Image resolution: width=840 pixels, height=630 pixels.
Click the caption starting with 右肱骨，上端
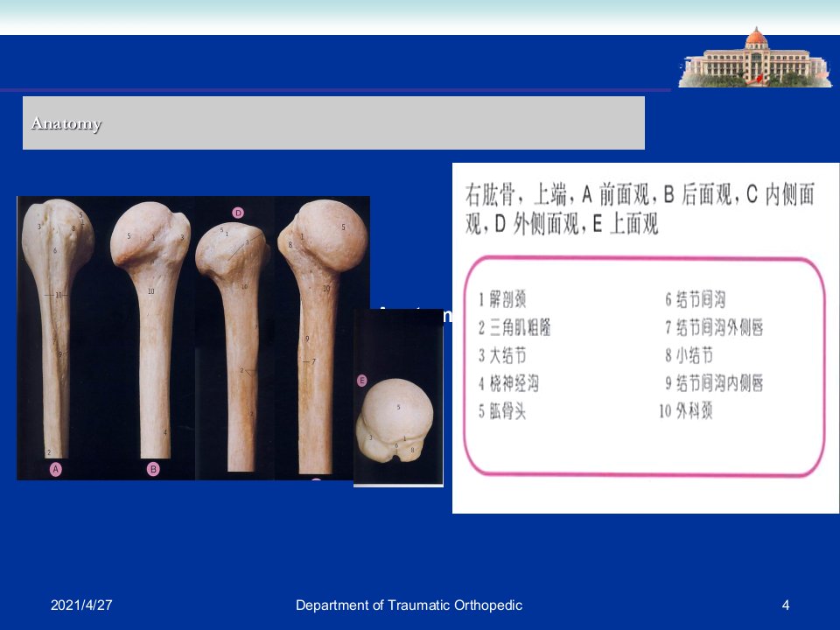tap(640, 209)
